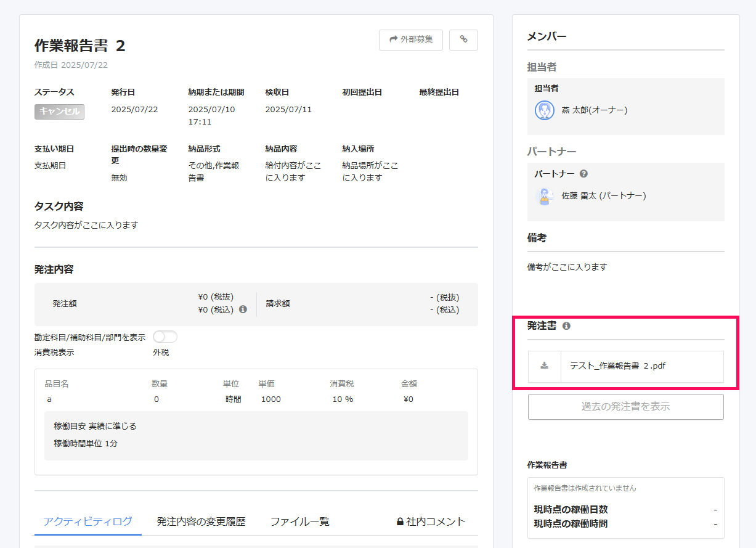756x548 pixels.
Task: Click 現時点の稼働日数 row label
Action: click(571, 510)
